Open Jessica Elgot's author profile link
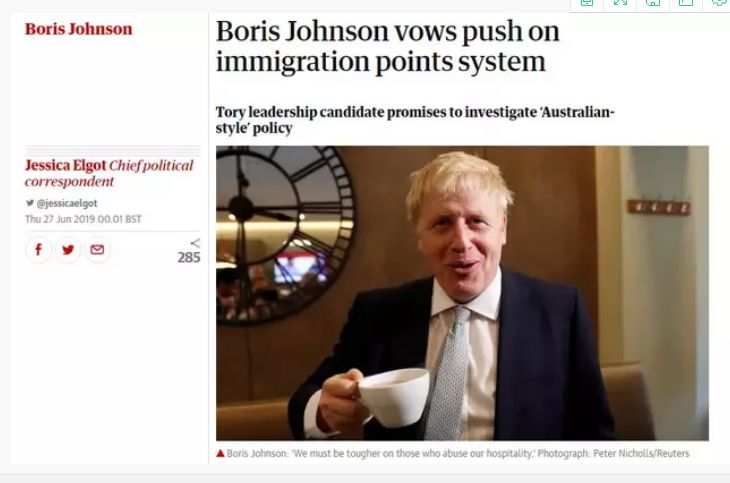This screenshot has width=730, height=483. 66,165
